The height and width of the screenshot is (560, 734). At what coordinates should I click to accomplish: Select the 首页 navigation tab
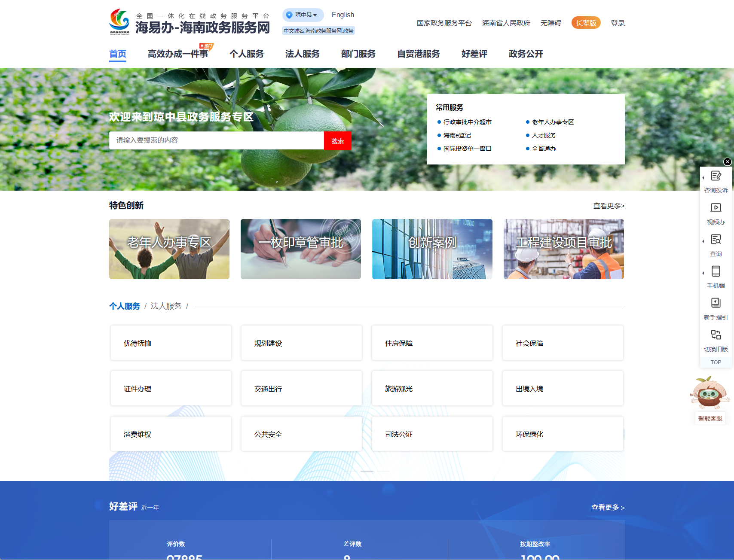[118, 54]
